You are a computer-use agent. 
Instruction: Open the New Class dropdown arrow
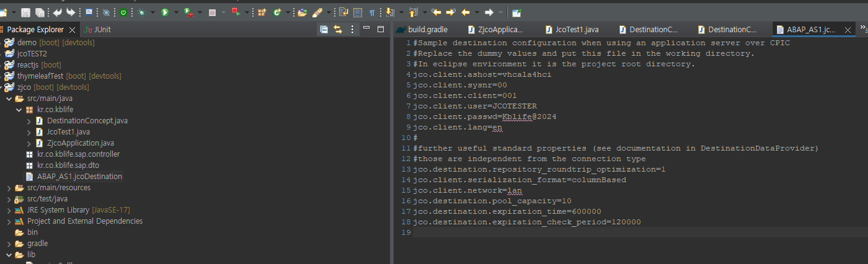(x=288, y=12)
